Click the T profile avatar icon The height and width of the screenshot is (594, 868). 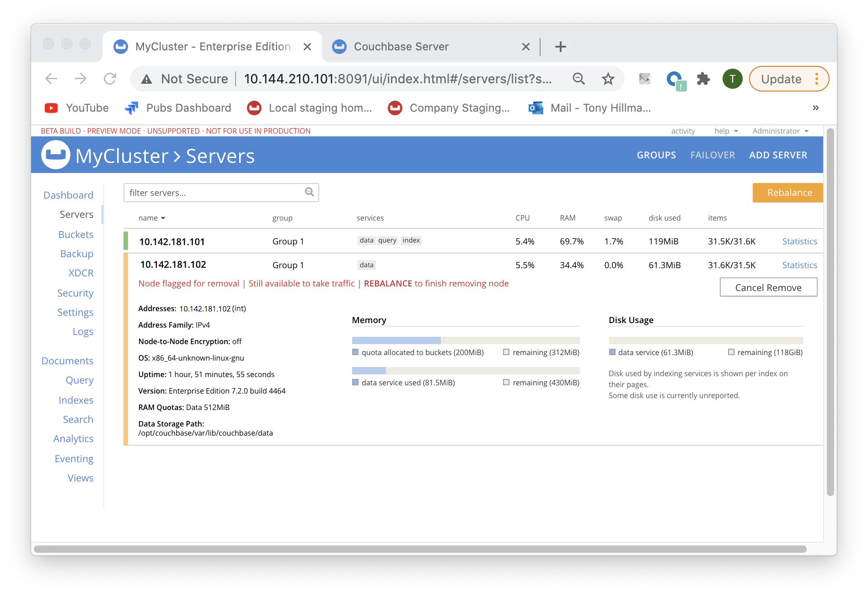point(732,79)
